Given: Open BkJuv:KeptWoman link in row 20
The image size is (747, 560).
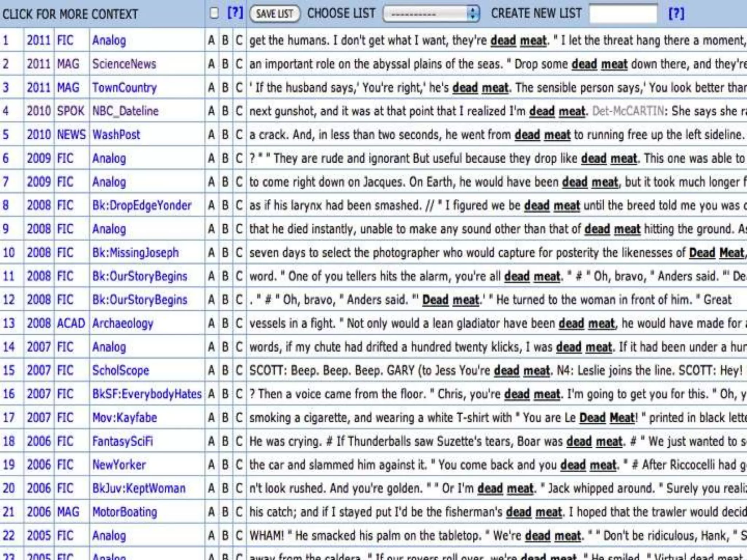Looking at the screenshot, I should 139,488.
